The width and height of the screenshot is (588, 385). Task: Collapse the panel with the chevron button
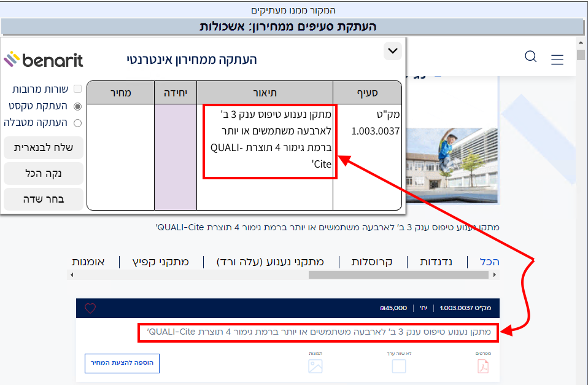tap(392, 50)
